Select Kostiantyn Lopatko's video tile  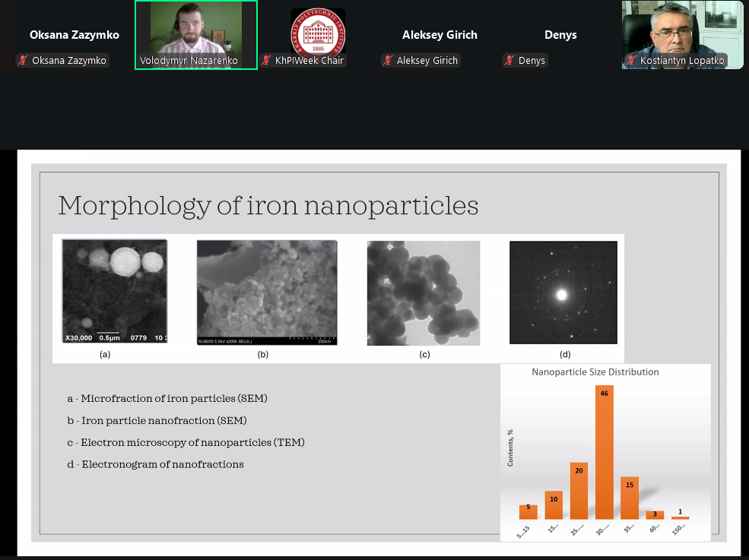(683, 35)
